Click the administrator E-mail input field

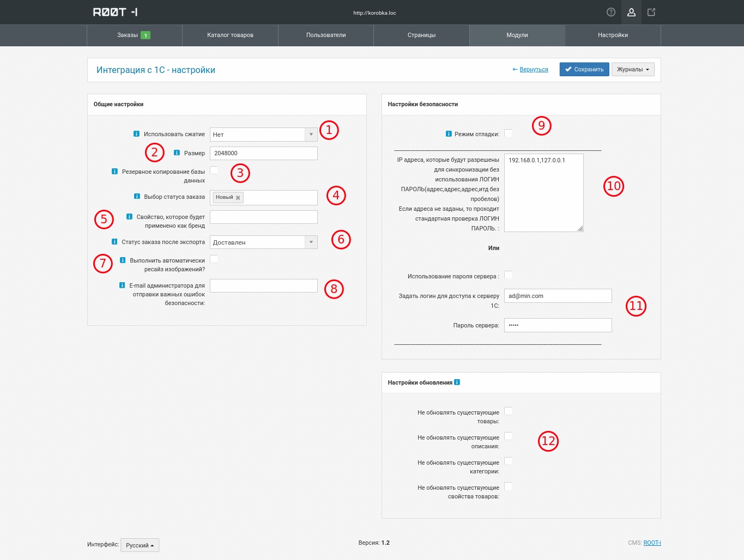264,285
